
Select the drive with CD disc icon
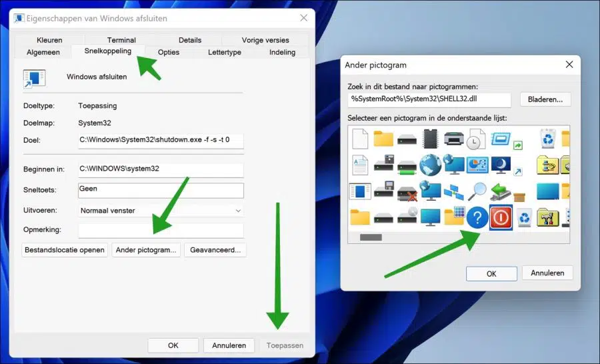tap(407, 215)
